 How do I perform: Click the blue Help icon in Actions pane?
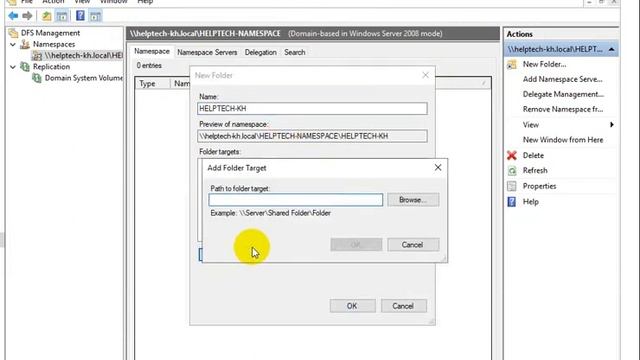click(512, 202)
